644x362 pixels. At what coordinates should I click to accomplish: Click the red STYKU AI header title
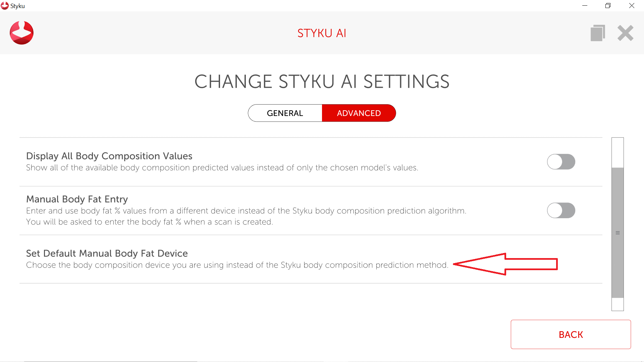point(322,33)
